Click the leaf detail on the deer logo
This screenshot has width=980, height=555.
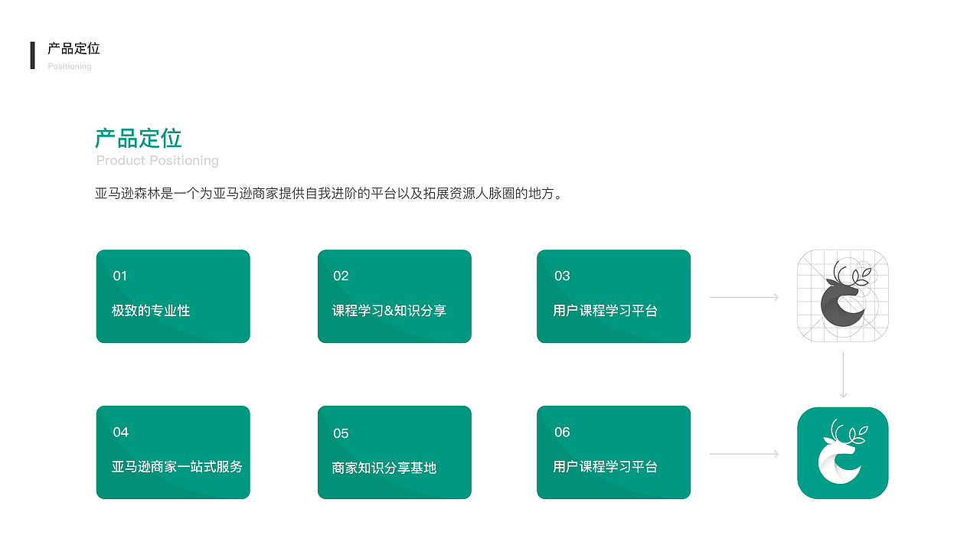tap(854, 276)
